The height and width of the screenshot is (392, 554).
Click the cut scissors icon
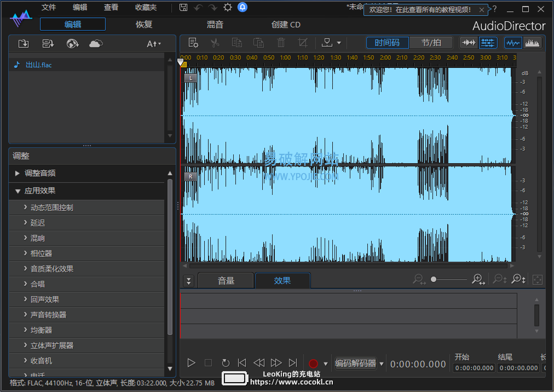point(215,43)
